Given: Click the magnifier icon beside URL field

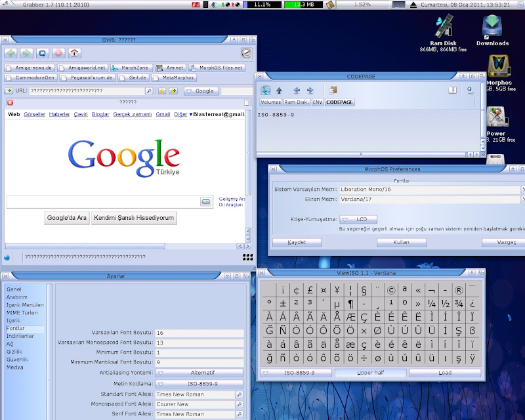Looking at the screenshot, I should pyautogui.click(x=149, y=91).
